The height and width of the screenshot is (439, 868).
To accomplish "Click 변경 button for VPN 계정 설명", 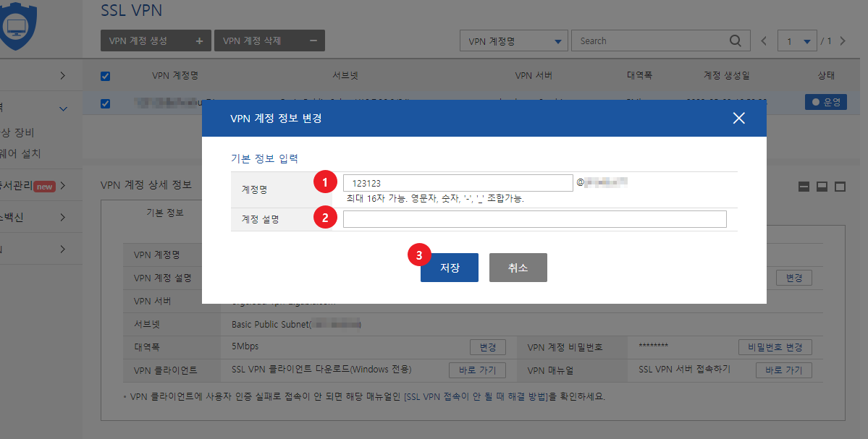I will pos(794,278).
